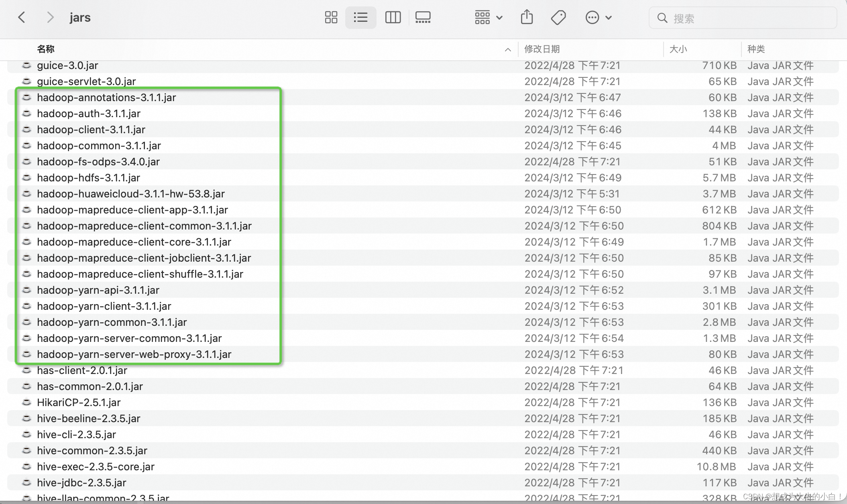Click jar icon of has-client-2.0.1.jar

26,370
